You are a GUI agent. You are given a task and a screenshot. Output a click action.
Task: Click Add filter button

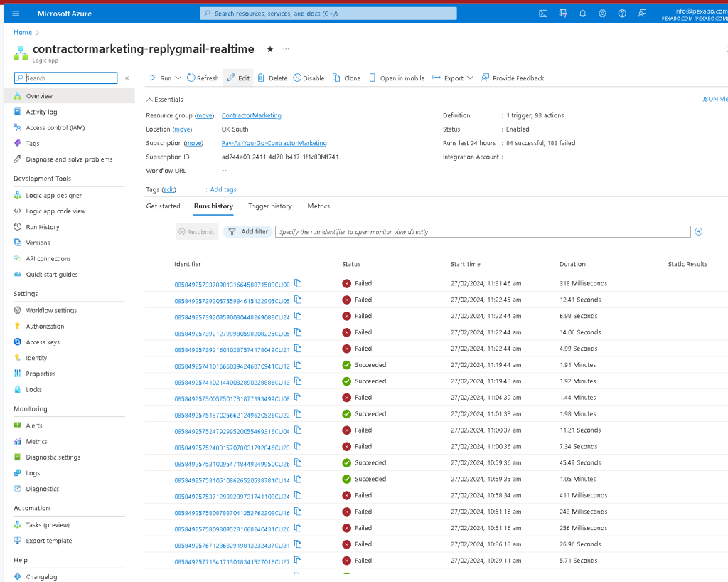pos(249,231)
